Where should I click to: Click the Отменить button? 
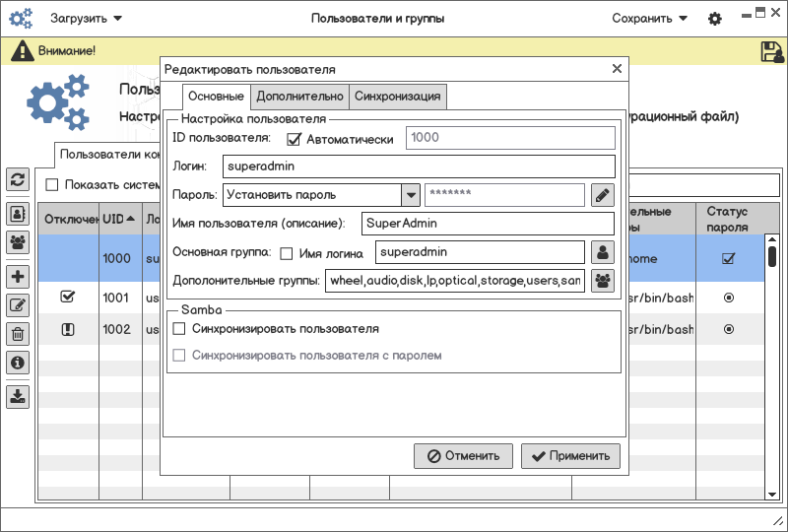[x=463, y=456]
